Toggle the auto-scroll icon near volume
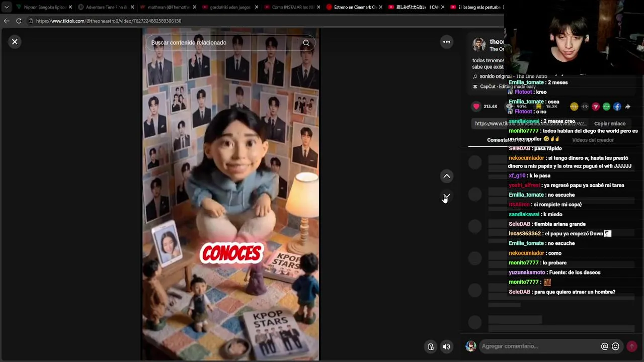 coord(431,346)
